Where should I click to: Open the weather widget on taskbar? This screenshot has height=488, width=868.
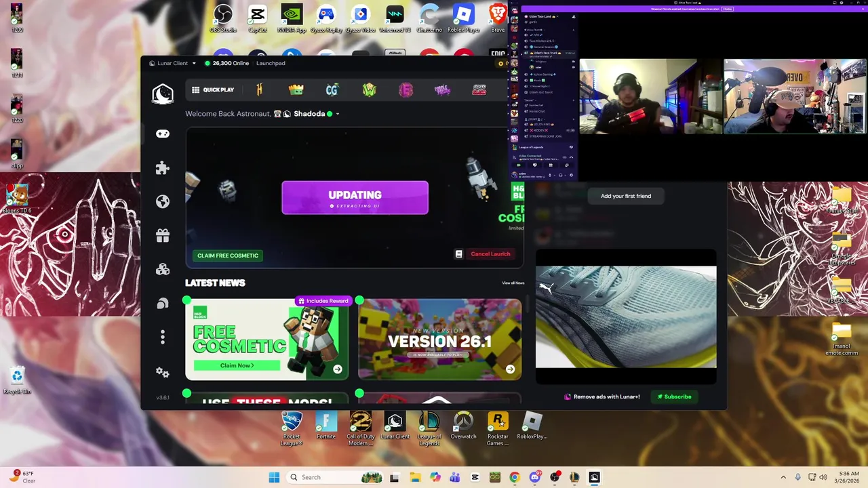click(x=22, y=477)
